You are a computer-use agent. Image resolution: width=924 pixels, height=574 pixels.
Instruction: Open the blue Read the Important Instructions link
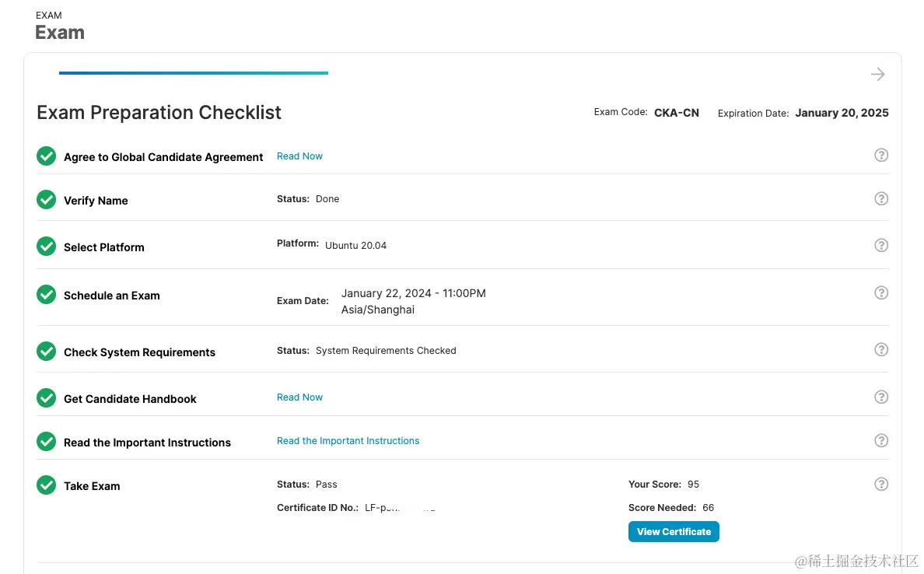[x=348, y=441]
